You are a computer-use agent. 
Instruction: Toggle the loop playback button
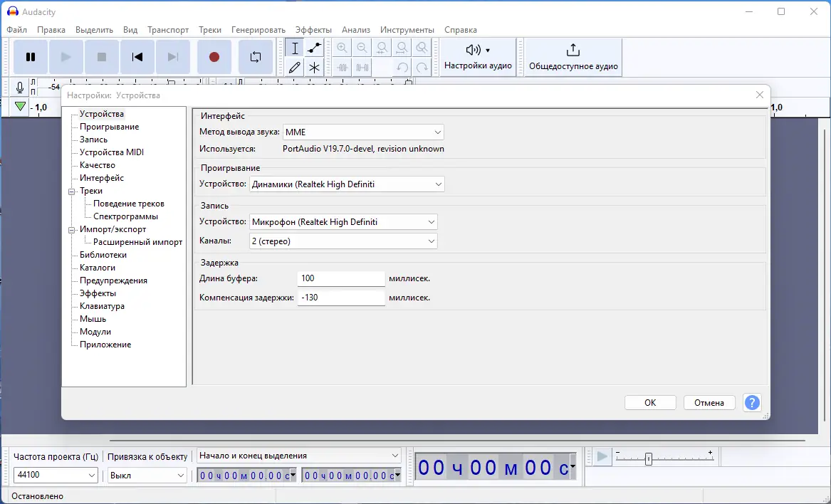tap(256, 57)
